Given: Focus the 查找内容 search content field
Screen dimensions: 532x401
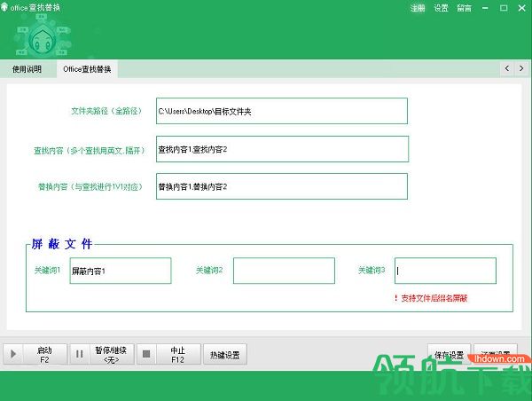Looking at the screenshot, I should tap(282, 149).
